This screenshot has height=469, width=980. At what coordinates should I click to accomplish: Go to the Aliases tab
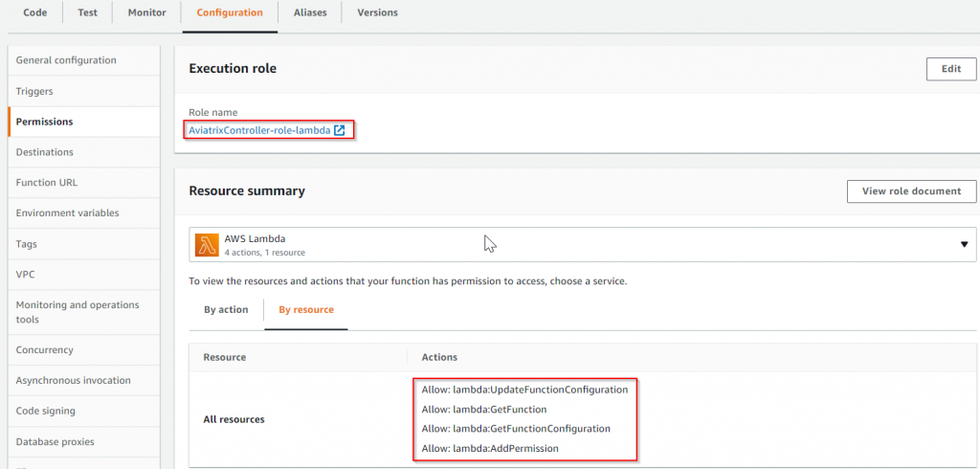coord(310,12)
